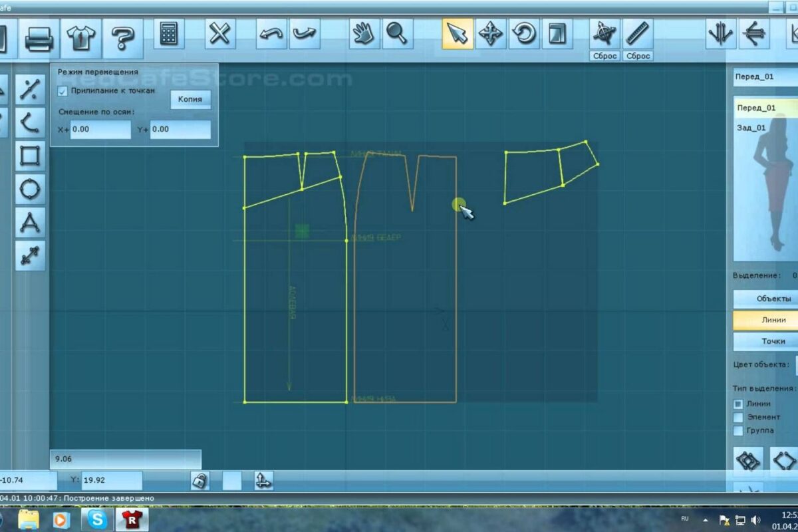
Task: Activate the magnifier zoom tool
Action: [397, 34]
